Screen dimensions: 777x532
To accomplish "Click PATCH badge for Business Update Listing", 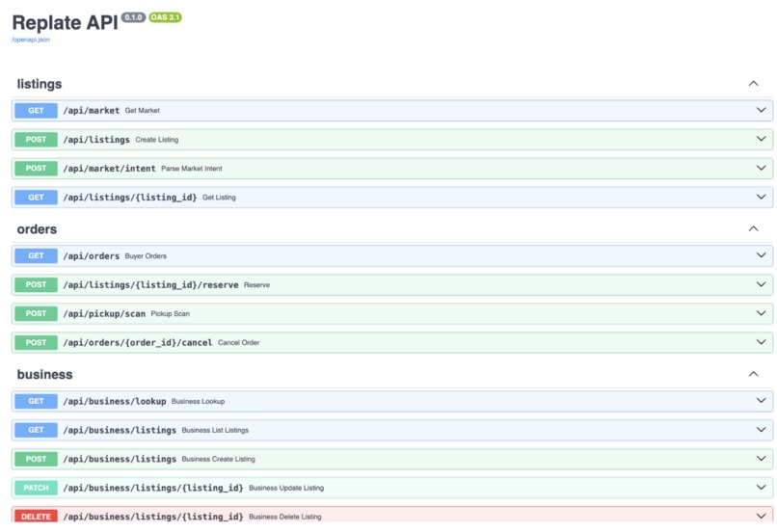I will point(36,488).
